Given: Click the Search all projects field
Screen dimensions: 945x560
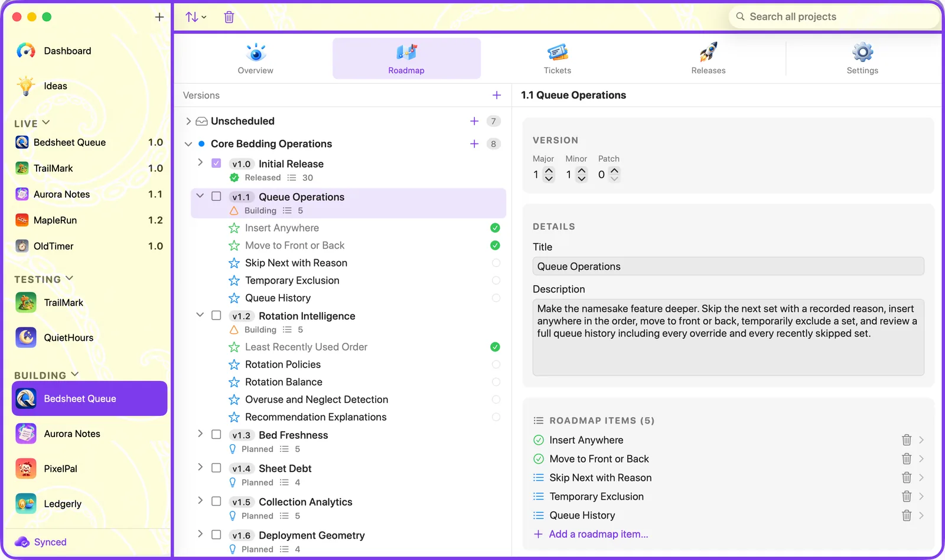Looking at the screenshot, I should (x=834, y=17).
